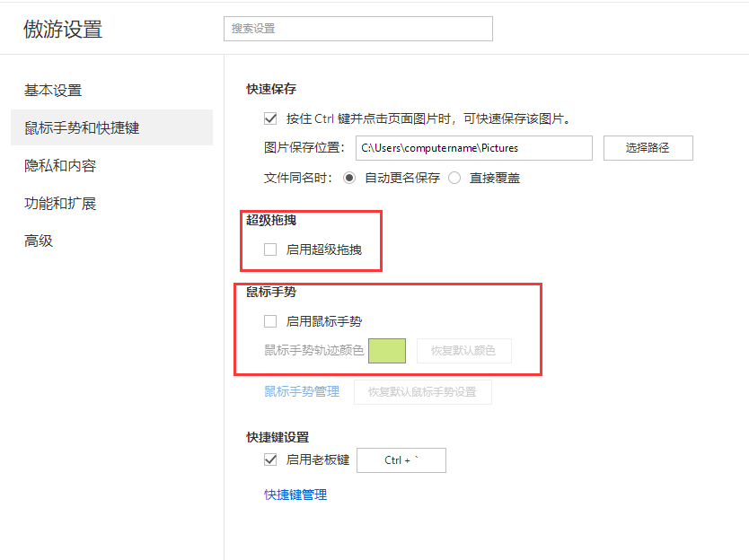This screenshot has width=749, height=560.
Task: Open the 鼠标手势管理 link
Action: [x=302, y=391]
